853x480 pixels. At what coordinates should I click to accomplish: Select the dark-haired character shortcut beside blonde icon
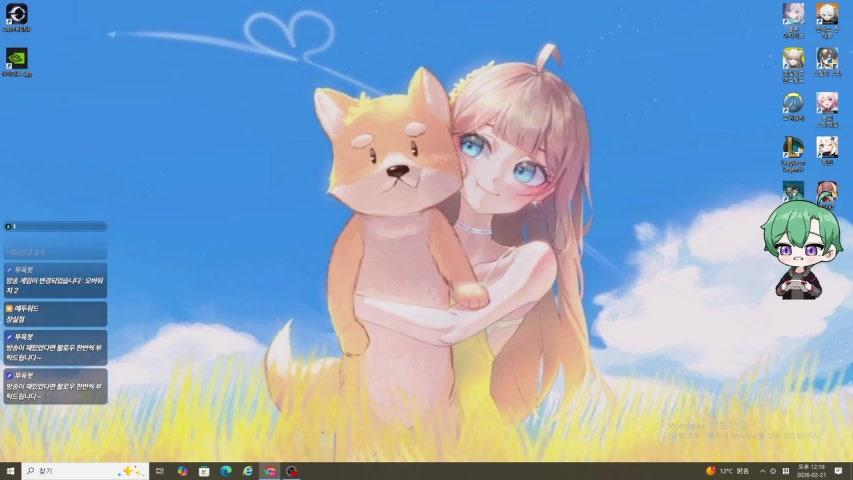(x=827, y=62)
